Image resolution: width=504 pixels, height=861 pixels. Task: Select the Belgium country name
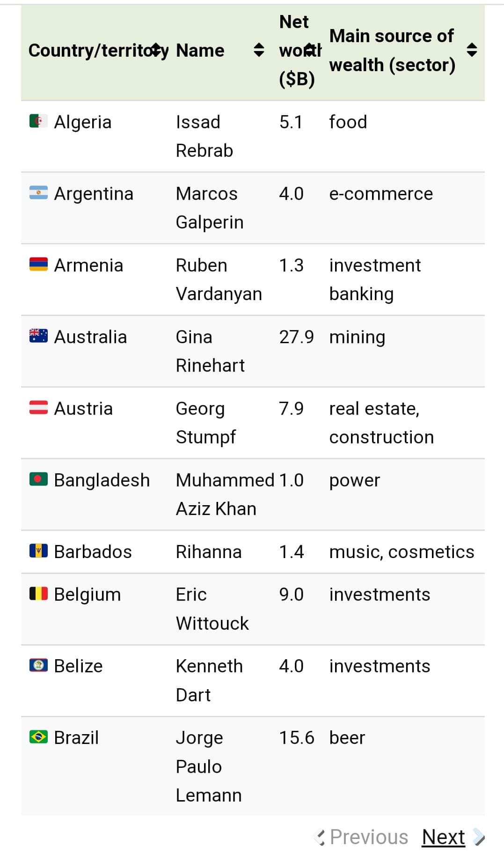pos(88,595)
